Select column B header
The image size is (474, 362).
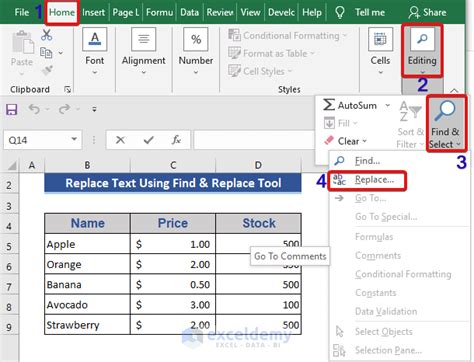87,165
